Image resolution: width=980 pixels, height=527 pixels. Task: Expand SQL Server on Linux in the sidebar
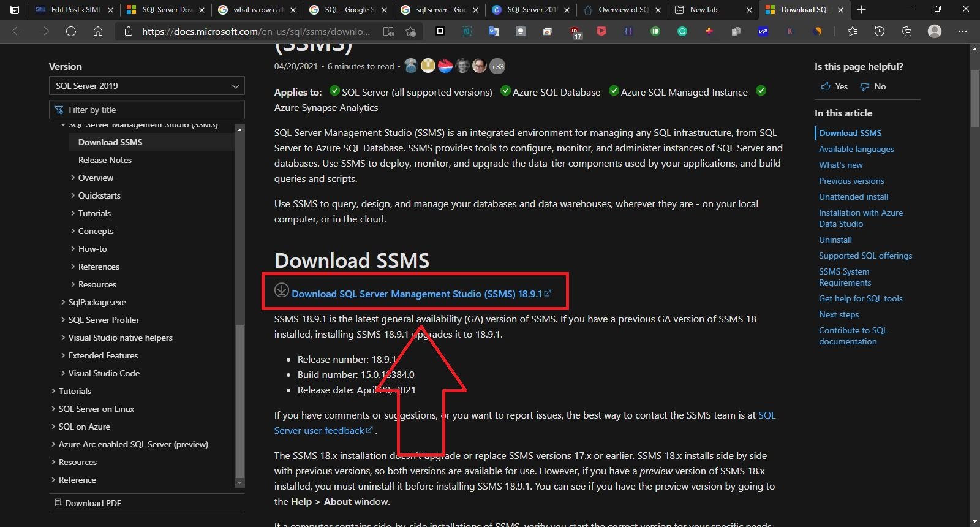click(53, 409)
